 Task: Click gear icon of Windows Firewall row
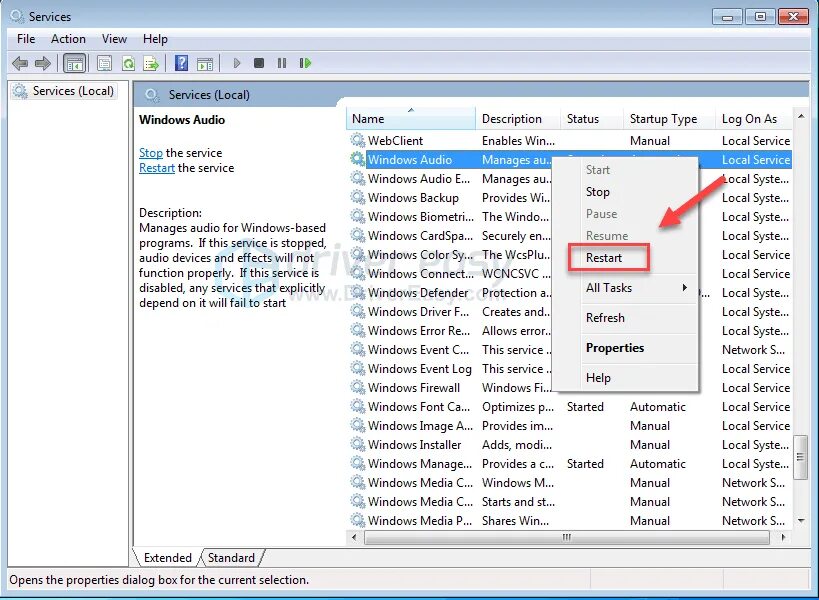click(x=358, y=387)
